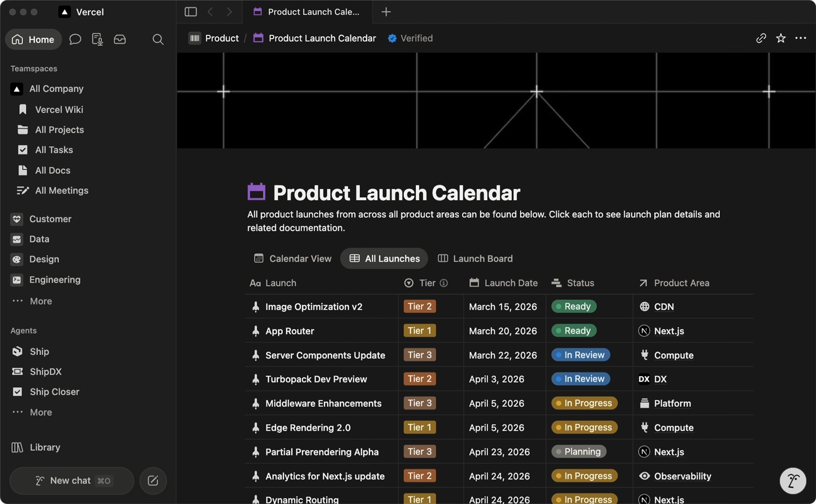
Task: Click the Vercel workspace logo
Action: 64,12
